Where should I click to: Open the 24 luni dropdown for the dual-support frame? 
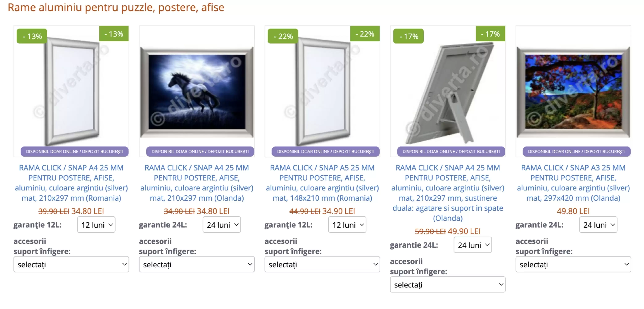pyautogui.click(x=473, y=245)
